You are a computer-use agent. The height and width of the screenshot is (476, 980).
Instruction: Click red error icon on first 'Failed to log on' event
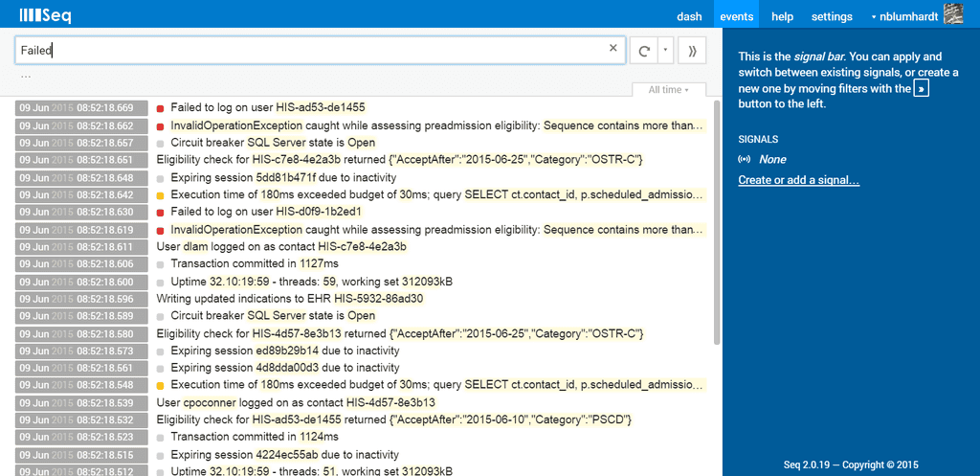[x=161, y=108]
